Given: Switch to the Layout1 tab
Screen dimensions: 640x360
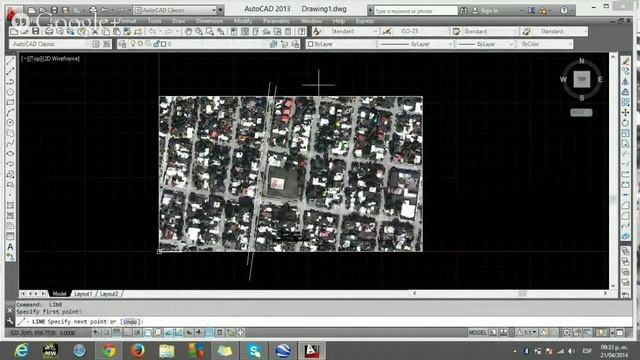Looking at the screenshot, I should (x=83, y=293).
